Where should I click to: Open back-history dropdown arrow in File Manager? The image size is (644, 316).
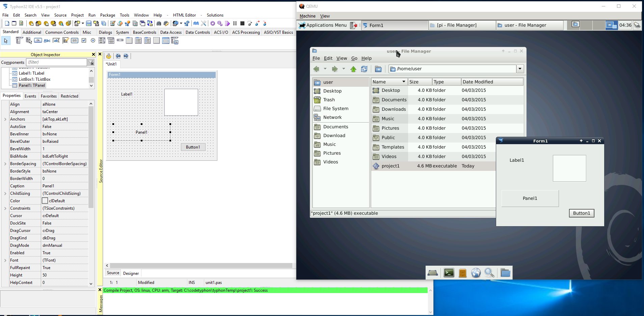tap(325, 69)
